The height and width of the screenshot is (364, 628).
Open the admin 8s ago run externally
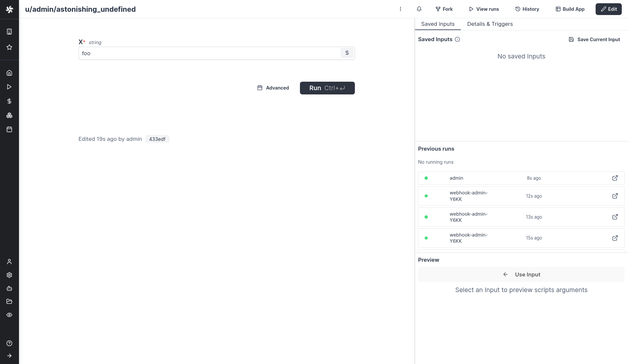click(615, 178)
